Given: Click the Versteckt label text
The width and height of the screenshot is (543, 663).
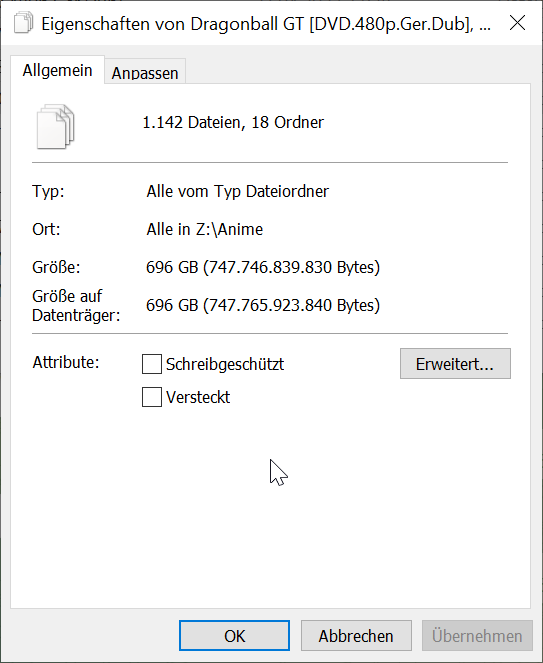Looking at the screenshot, I should coord(198,397).
